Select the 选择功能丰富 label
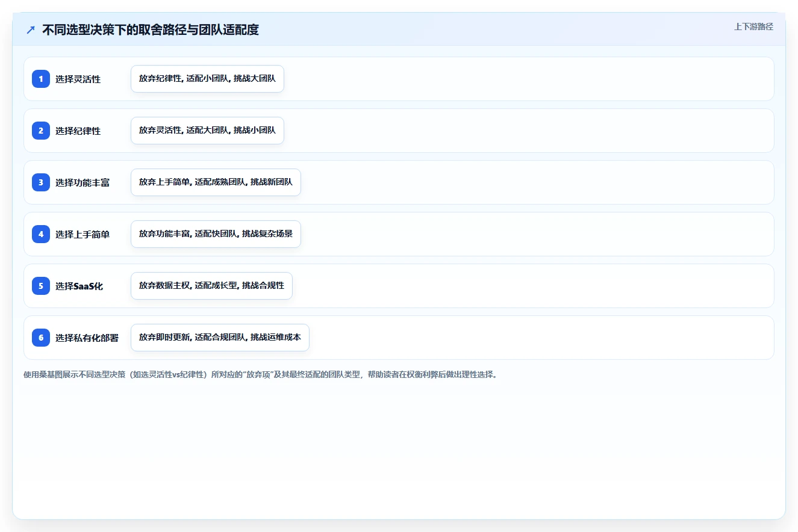 tap(83, 182)
